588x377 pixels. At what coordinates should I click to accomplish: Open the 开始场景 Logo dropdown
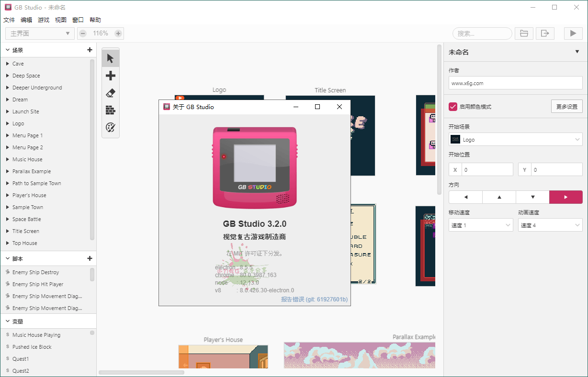point(515,139)
